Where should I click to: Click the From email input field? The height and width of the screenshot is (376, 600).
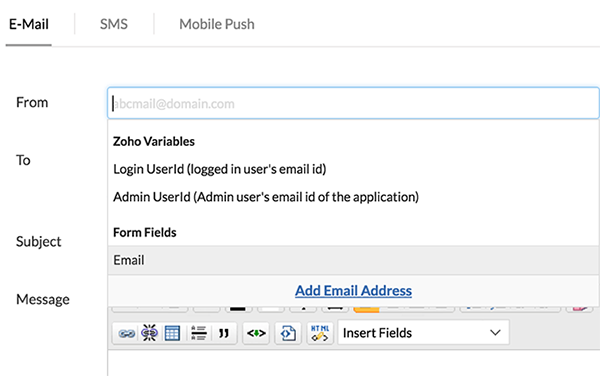(353, 103)
